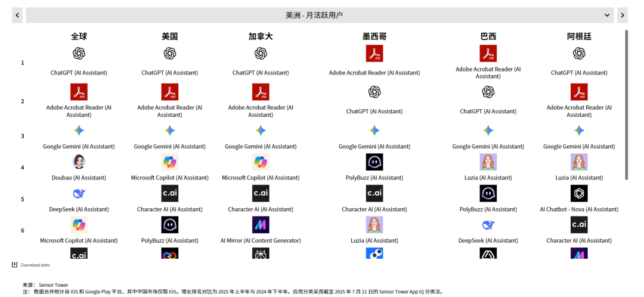Click the 美国 column header

(x=169, y=36)
